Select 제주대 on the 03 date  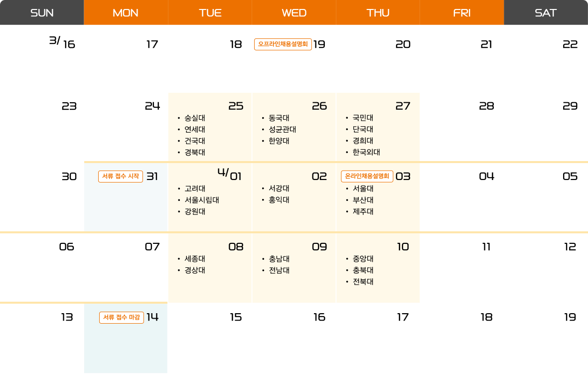tap(363, 211)
